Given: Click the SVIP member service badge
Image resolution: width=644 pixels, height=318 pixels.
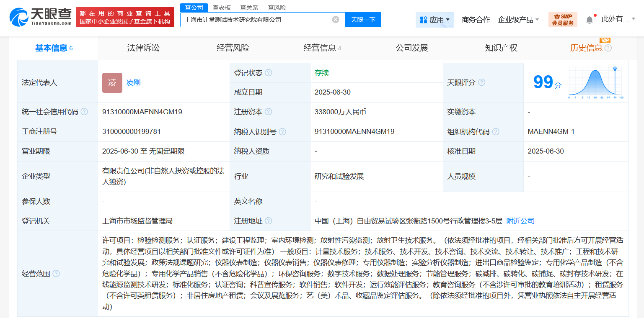Looking at the screenshot, I should coord(562,20).
